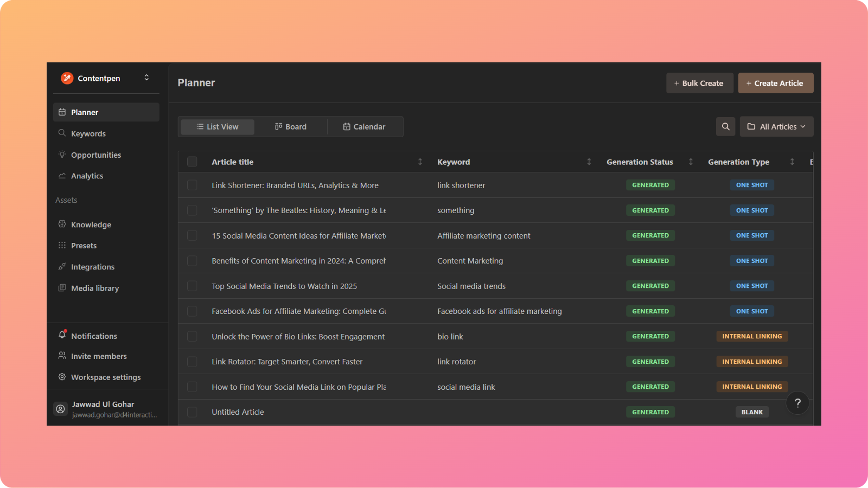Image resolution: width=868 pixels, height=488 pixels.
Task: Open the Integrations page
Action: click(x=92, y=266)
